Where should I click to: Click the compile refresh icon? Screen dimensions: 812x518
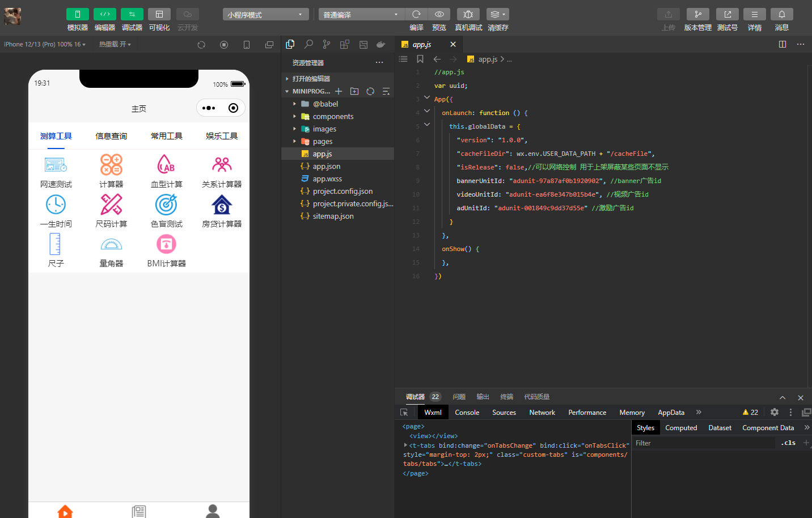[416, 14]
